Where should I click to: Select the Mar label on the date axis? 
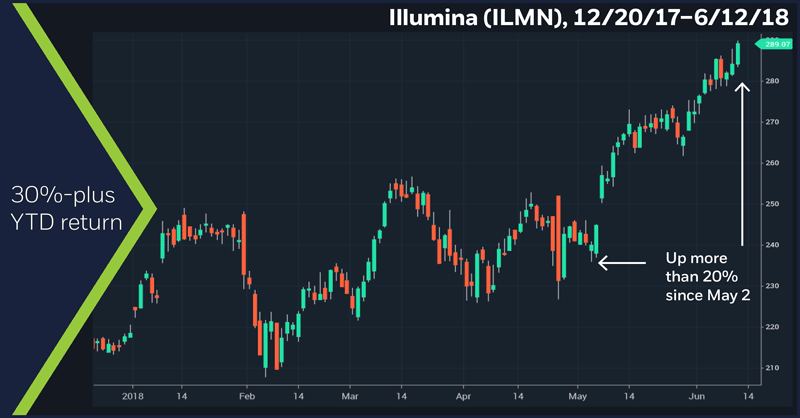(347, 395)
